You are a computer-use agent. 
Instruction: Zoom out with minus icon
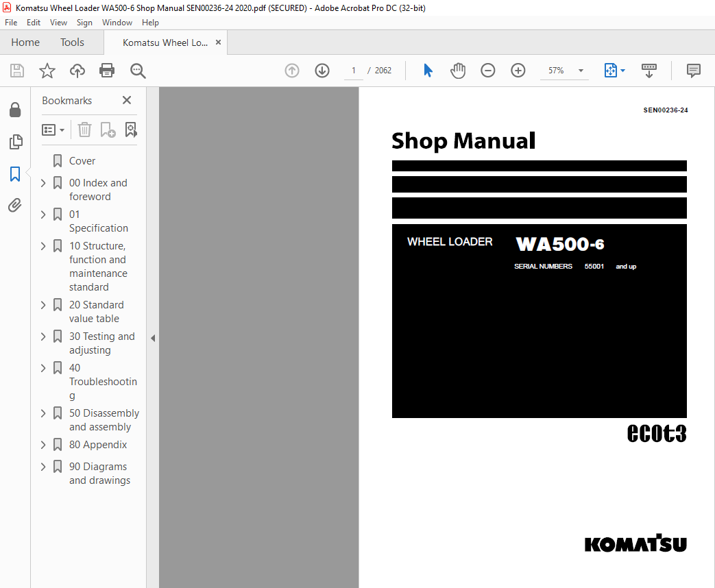pyautogui.click(x=488, y=71)
